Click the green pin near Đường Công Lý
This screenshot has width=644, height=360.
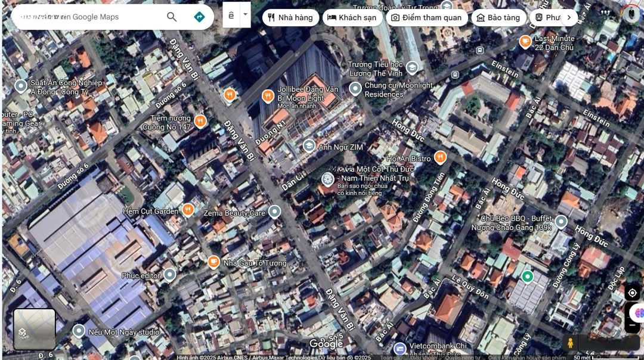527,277
